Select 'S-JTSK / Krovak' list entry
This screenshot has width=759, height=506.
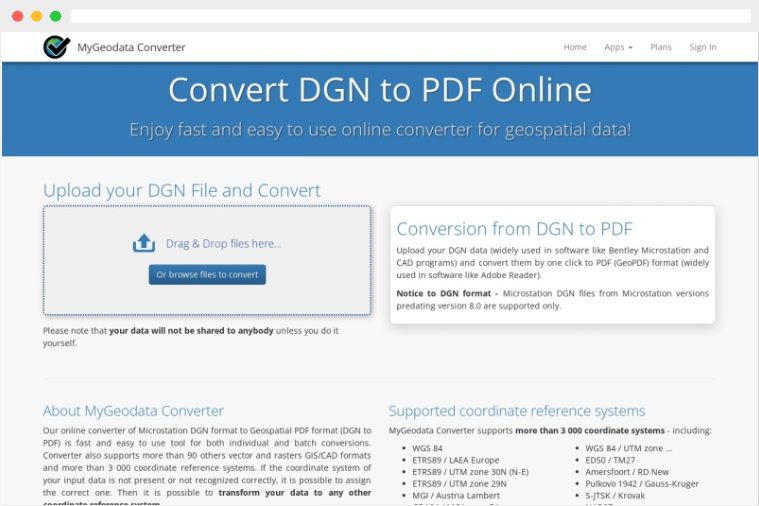pyautogui.click(x=615, y=495)
